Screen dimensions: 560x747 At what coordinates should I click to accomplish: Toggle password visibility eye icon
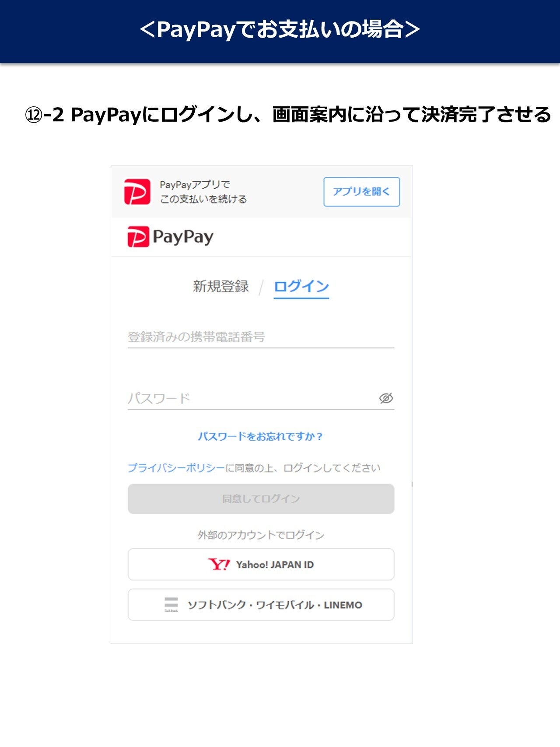tap(386, 398)
